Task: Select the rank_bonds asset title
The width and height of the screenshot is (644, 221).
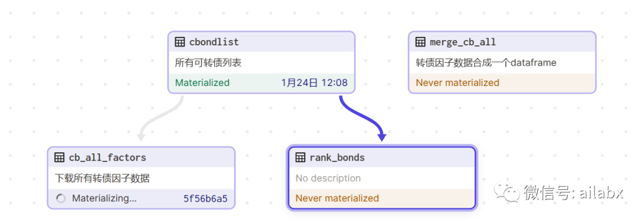Action: [x=337, y=157]
